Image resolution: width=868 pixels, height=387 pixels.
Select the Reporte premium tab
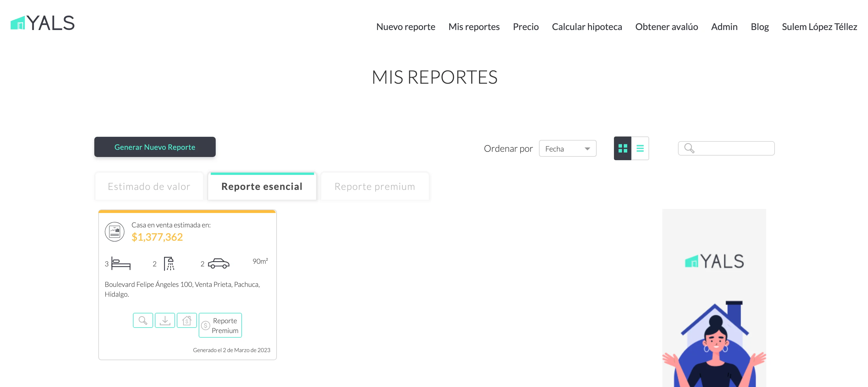374,186
